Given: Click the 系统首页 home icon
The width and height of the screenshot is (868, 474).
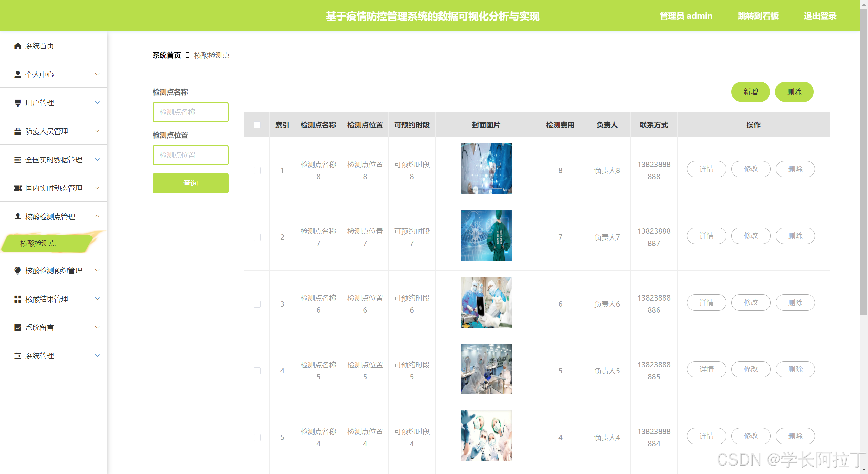Looking at the screenshot, I should click(x=18, y=46).
